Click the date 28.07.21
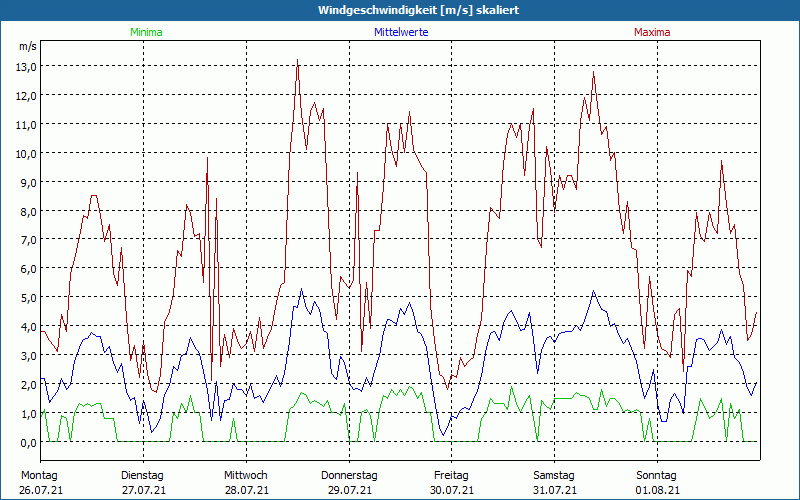 246,490
